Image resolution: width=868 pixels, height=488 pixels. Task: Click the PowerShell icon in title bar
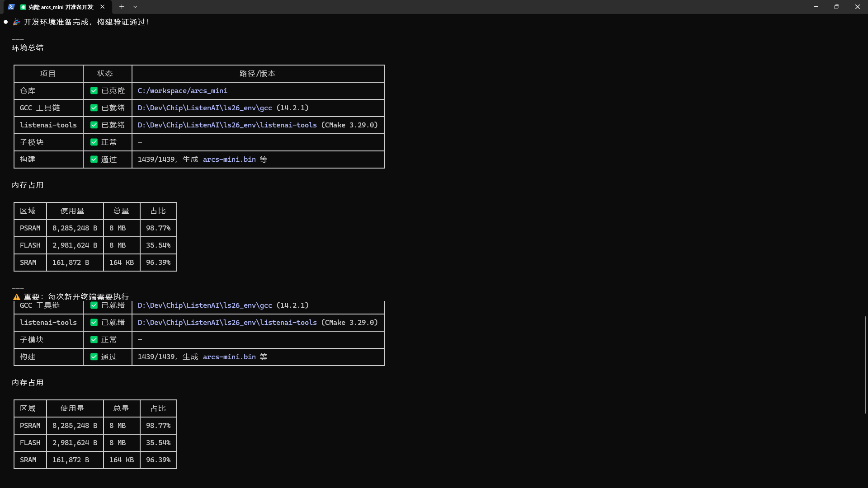(11, 7)
